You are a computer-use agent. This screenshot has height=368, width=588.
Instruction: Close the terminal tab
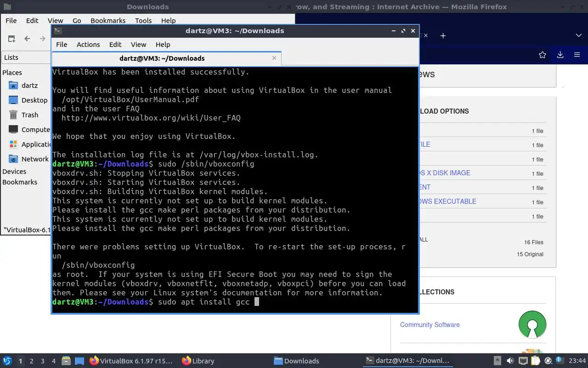(274, 58)
